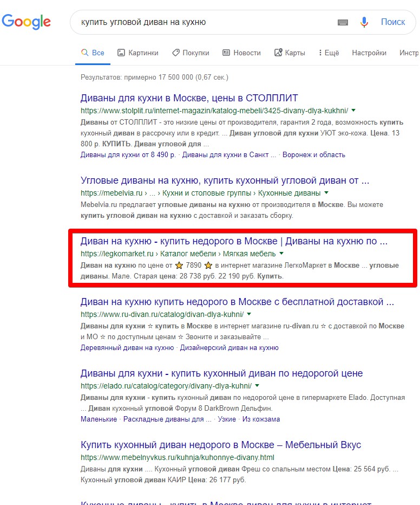Expand the legkomarket.ru URL dropdown arrow
The height and width of the screenshot is (505, 420).
click(x=281, y=254)
